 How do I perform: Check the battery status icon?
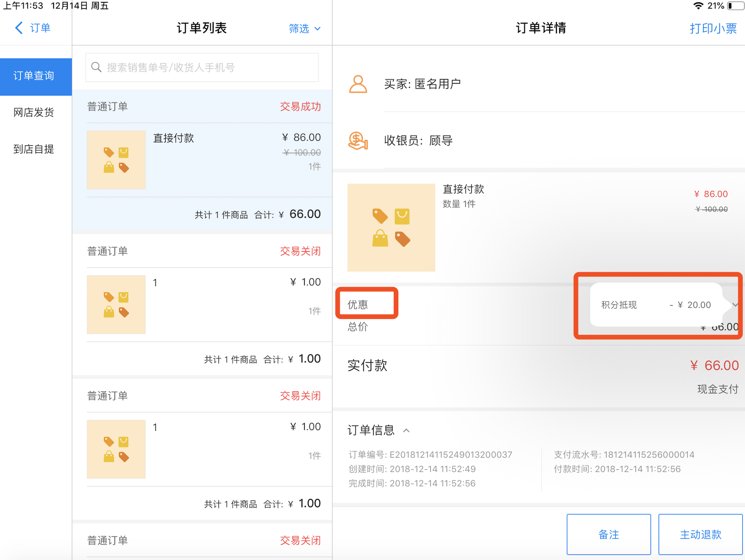click(735, 6)
